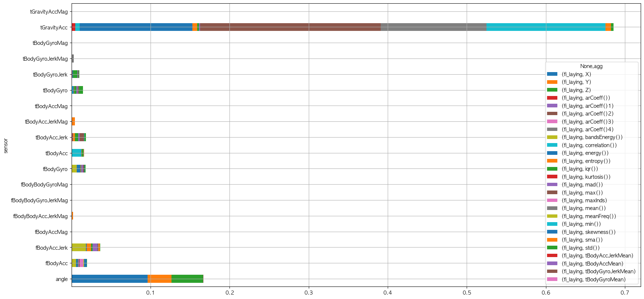Click the orange segment of the angle bar
Screen dimensions: 644x299
click(159, 279)
